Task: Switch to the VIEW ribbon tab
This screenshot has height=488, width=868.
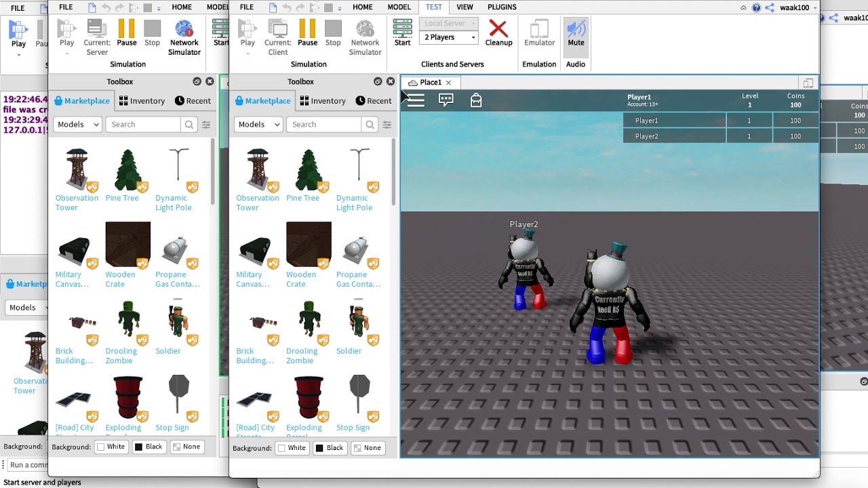Action: click(465, 7)
